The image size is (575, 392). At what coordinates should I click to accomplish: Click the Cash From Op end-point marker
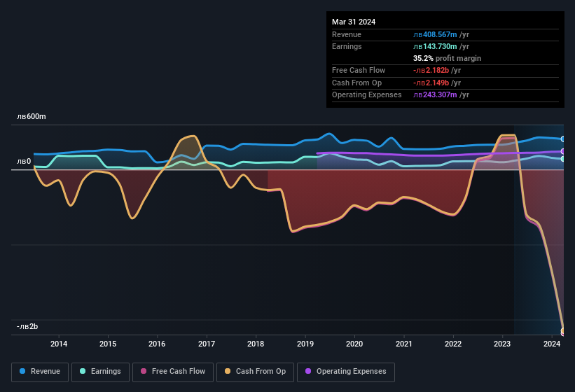(563, 330)
